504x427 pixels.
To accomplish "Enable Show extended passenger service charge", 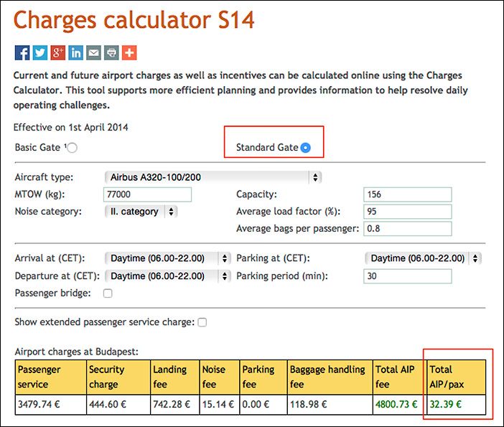I will pos(202,322).
